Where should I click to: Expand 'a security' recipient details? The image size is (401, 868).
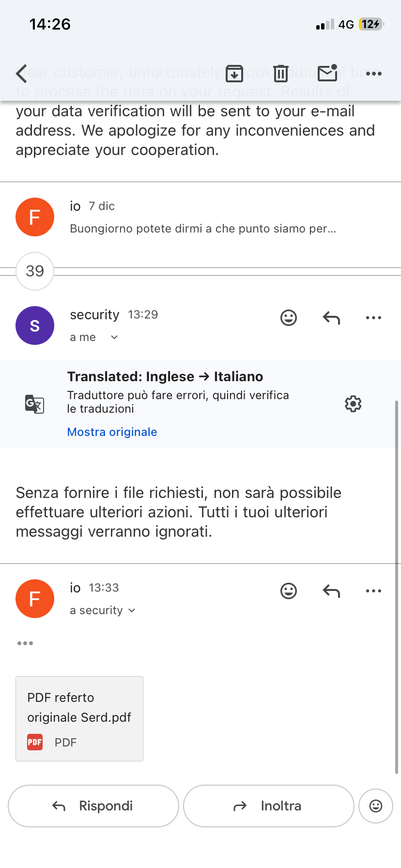pos(132,610)
